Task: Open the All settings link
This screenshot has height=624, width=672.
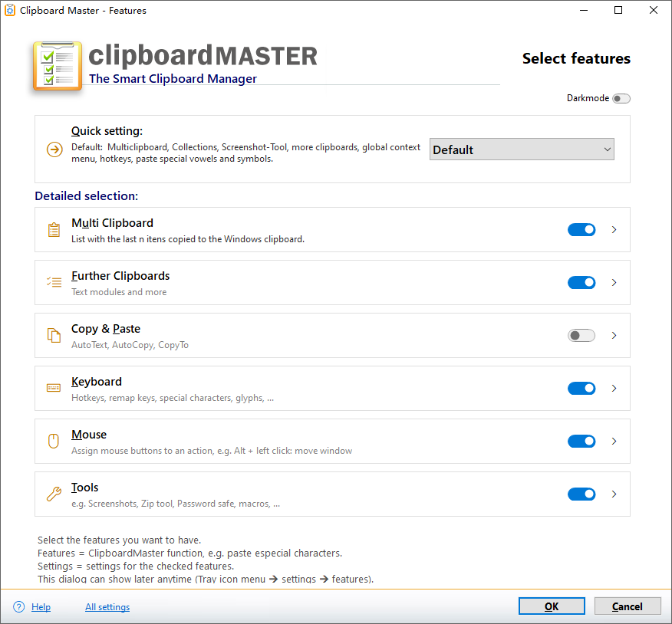Action: pos(107,607)
